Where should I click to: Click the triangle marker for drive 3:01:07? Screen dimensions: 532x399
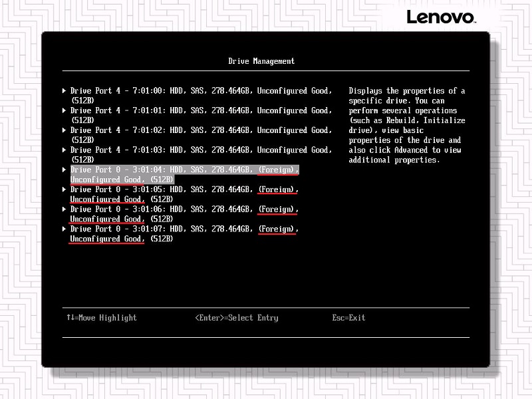pyautogui.click(x=65, y=229)
